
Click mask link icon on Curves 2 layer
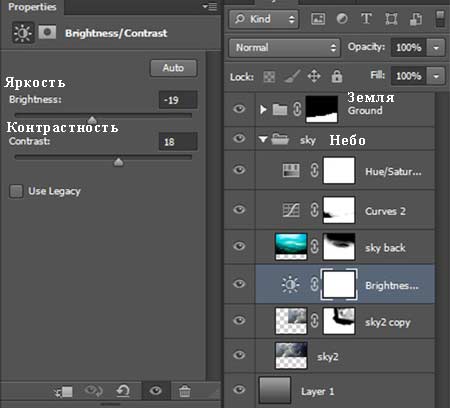[x=314, y=210]
